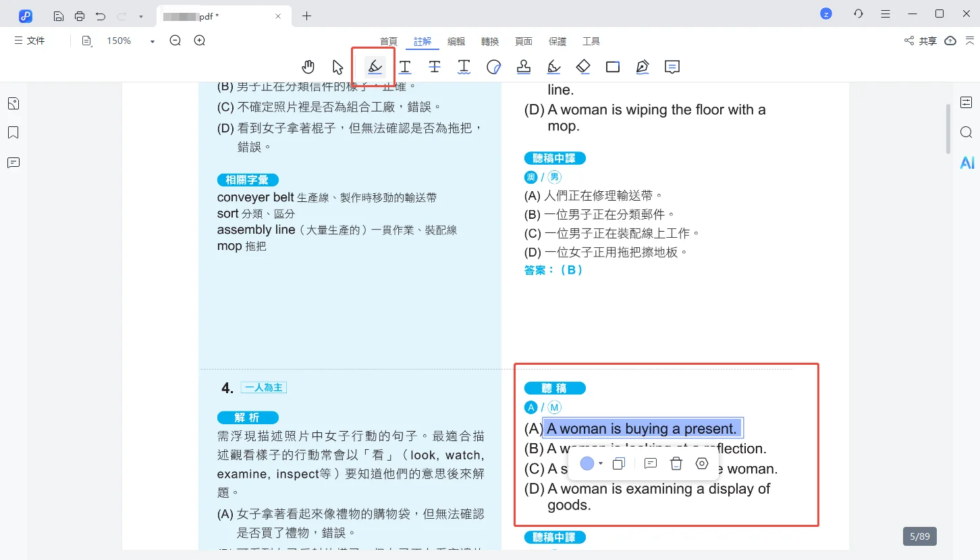Screen dimensions: 980x560
Task: Click the blue highlight color swatch
Action: pos(587,463)
